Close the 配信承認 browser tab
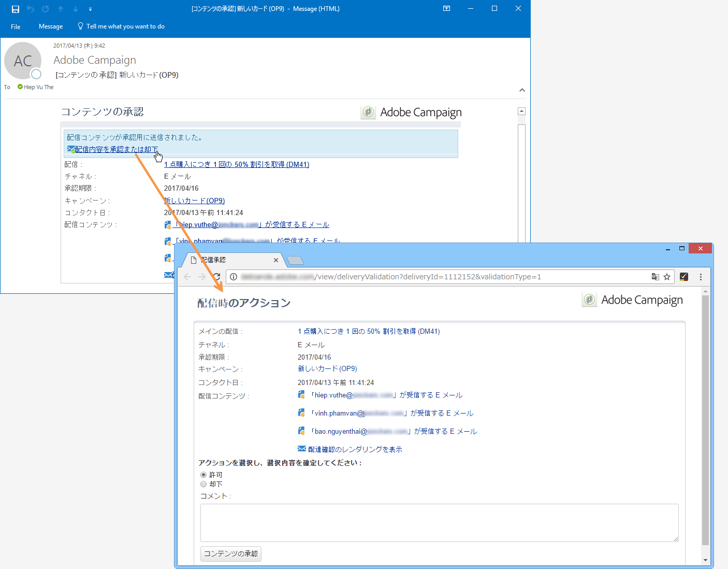The height and width of the screenshot is (569, 728). point(276,260)
